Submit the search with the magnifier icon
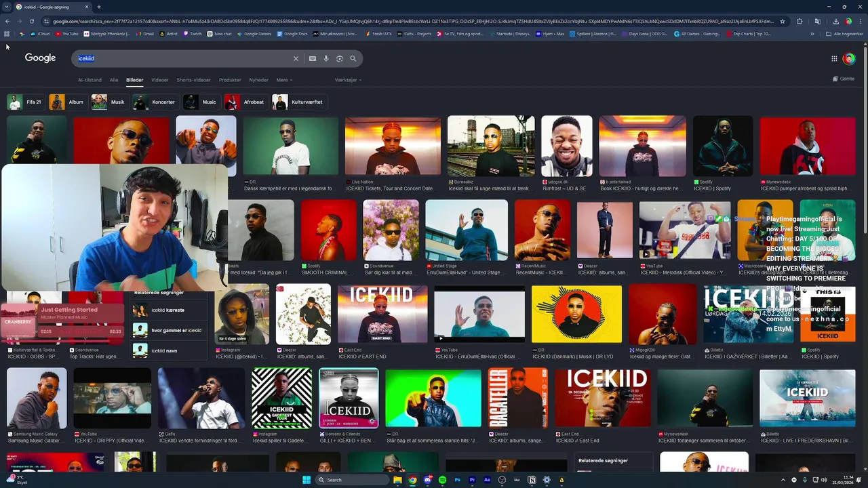 (353, 59)
